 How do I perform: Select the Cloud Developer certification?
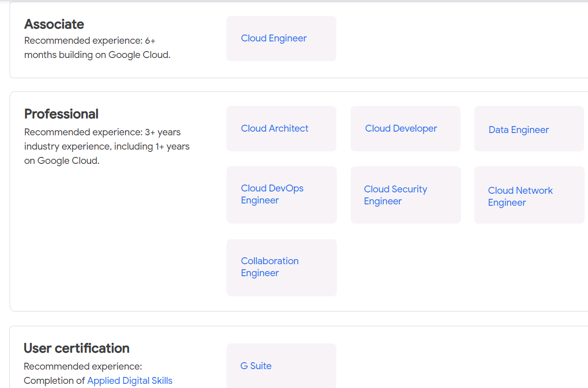coord(405,128)
